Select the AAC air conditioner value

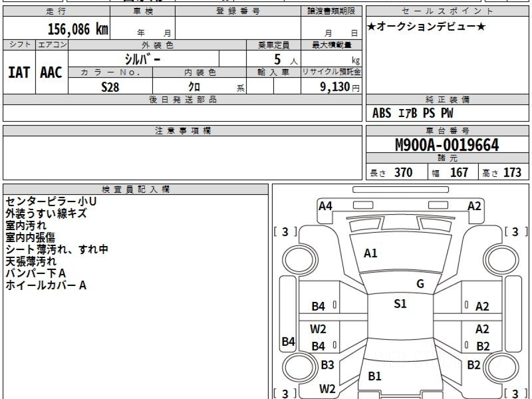(x=51, y=73)
